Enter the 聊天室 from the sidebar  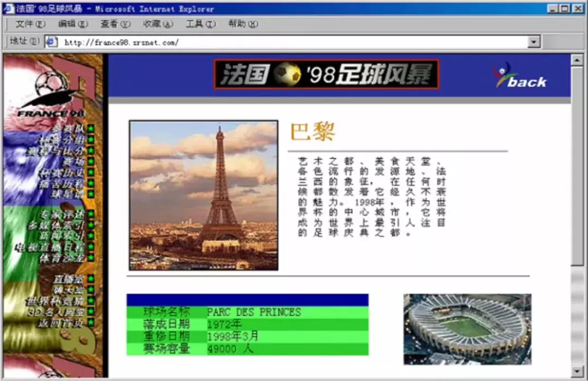[69, 290]
